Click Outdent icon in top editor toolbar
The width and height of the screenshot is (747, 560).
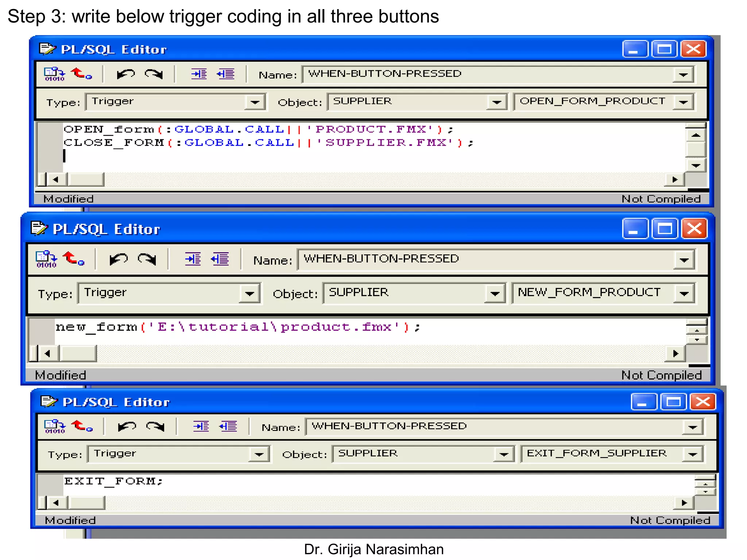[x=226, y=74]
